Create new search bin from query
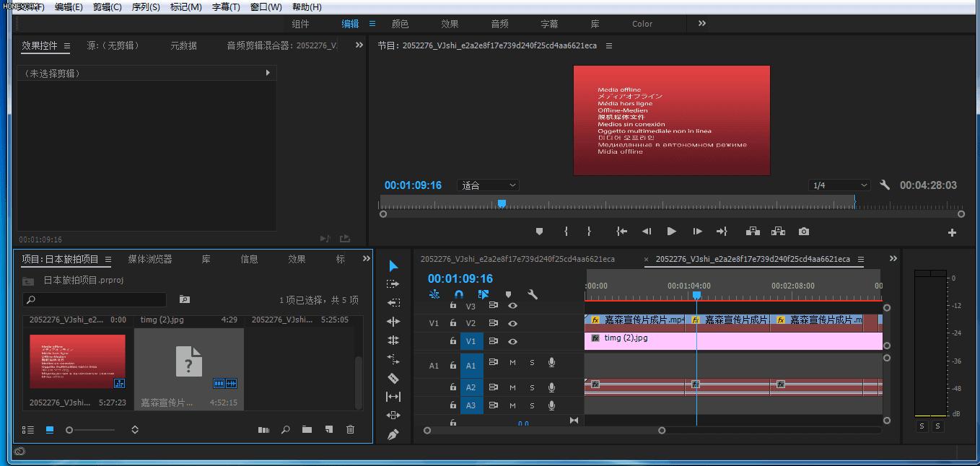Image resolution: width=980 pixels, height=466 pixels. (x=185, y=299)
